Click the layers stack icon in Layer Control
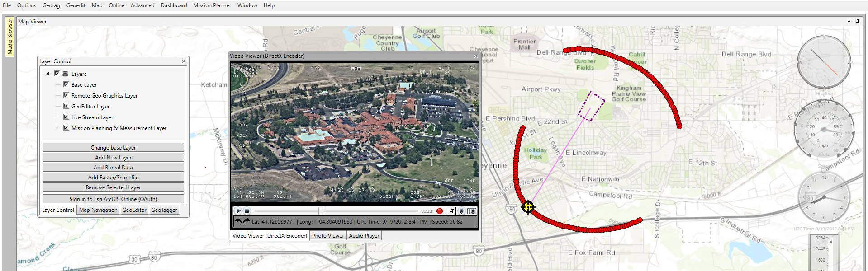868x271 pixels. tap(65, 74)
